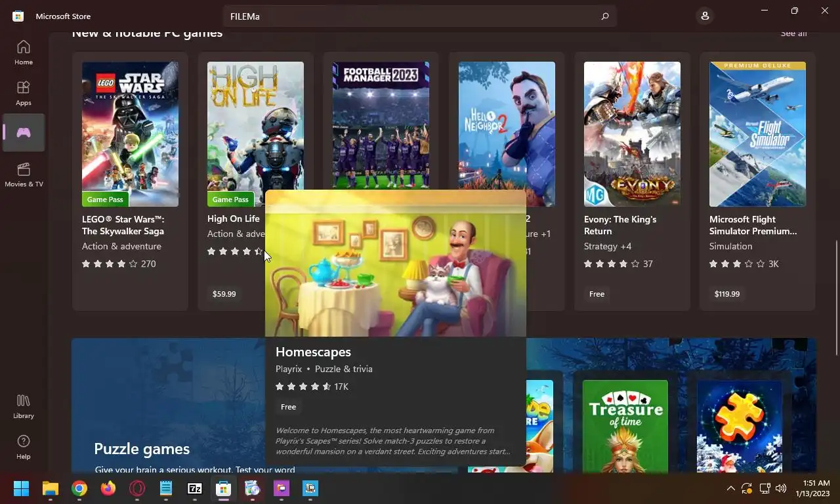Open the purple taskbar app icon
This screenshot has height=504, width=840.
point(282,488)
